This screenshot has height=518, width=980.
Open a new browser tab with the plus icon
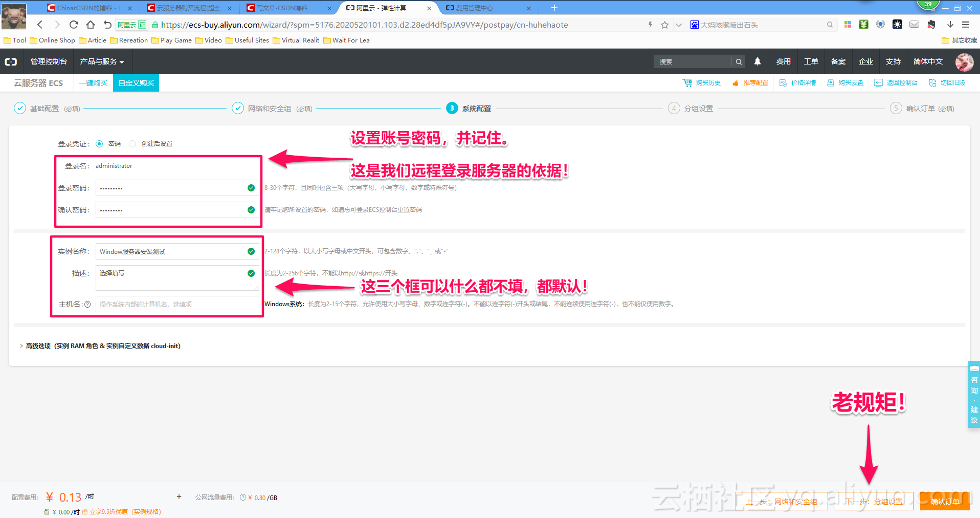[554, 8]
